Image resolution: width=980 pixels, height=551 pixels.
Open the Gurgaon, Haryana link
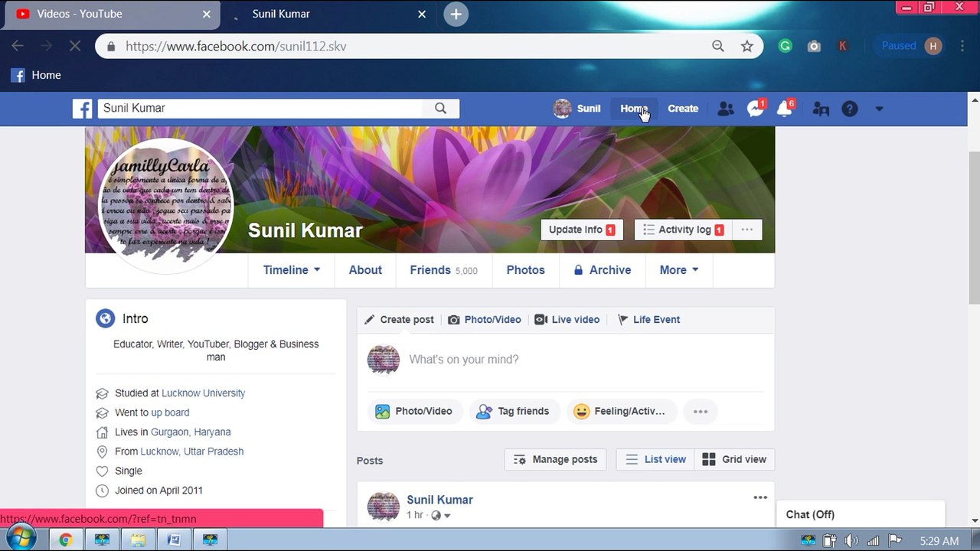pyautogui.click(x=191, y=432)
